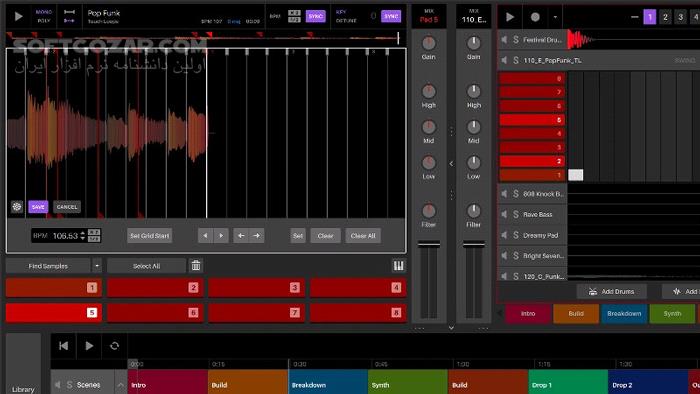Viewport: 700px width, 394px height.
Task: Click the minus bar-length button
Action: coord(634,17)
